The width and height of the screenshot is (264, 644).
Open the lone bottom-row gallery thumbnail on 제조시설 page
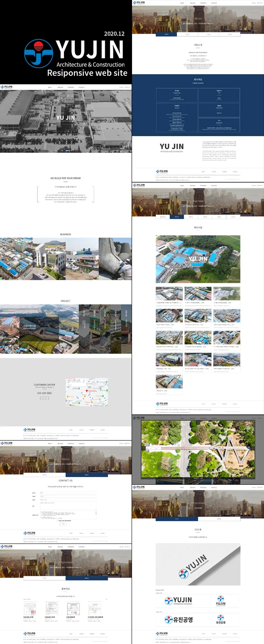coord(169,381)
